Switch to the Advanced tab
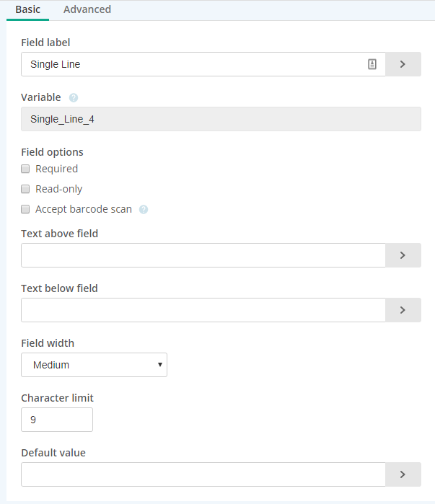 click(87, 9)
